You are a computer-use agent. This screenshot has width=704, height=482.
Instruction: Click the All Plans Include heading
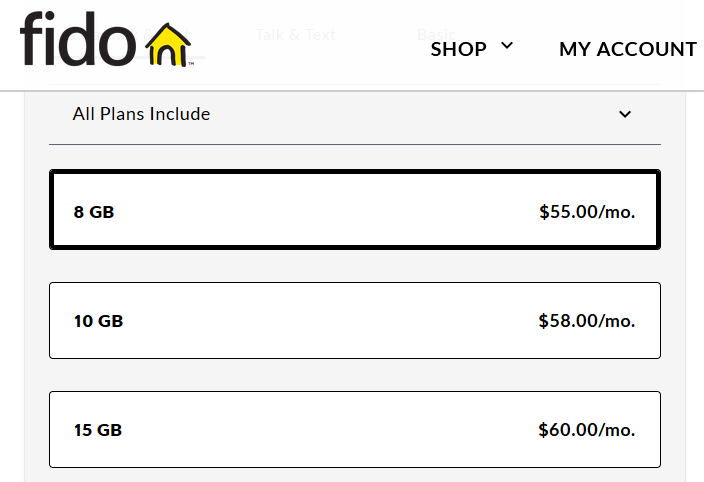(141, 114)
